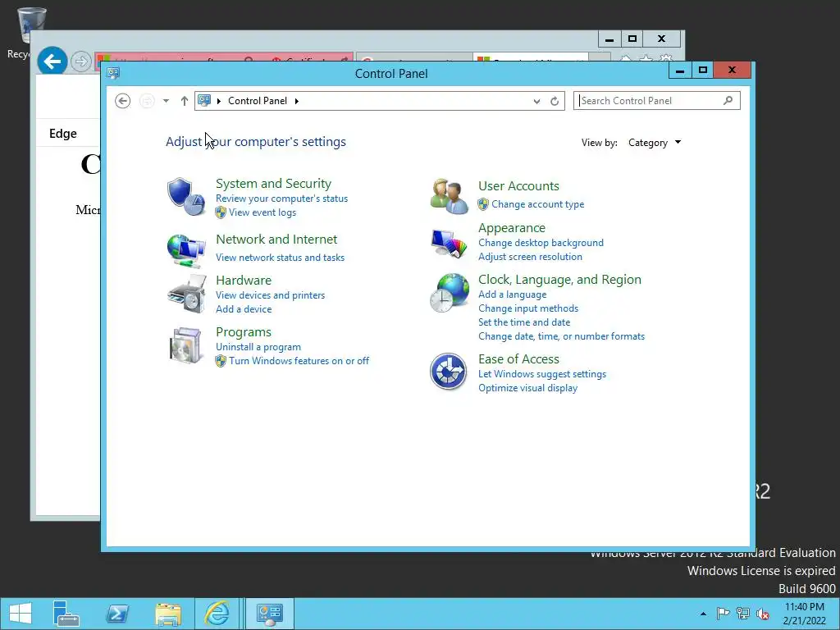Open the Start menu
The width and height of the screenshot is (840, 630).
pos(21,614)
